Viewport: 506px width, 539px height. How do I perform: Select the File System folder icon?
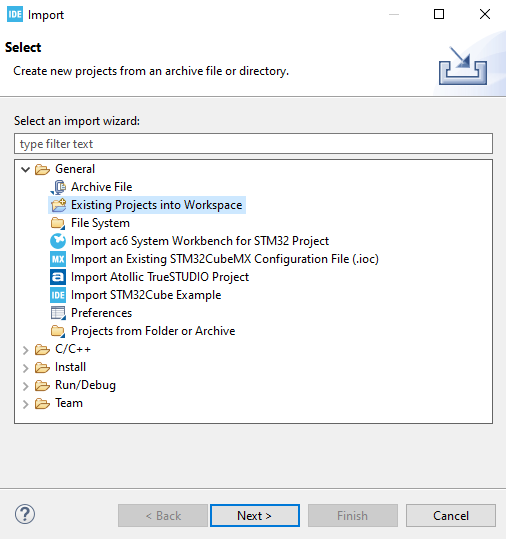click(58, 223)
